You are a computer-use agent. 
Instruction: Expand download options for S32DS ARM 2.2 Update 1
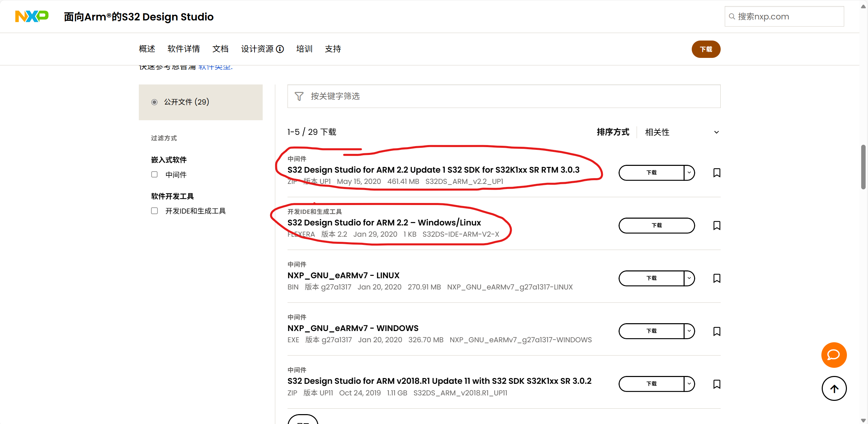tap(689, 173)
